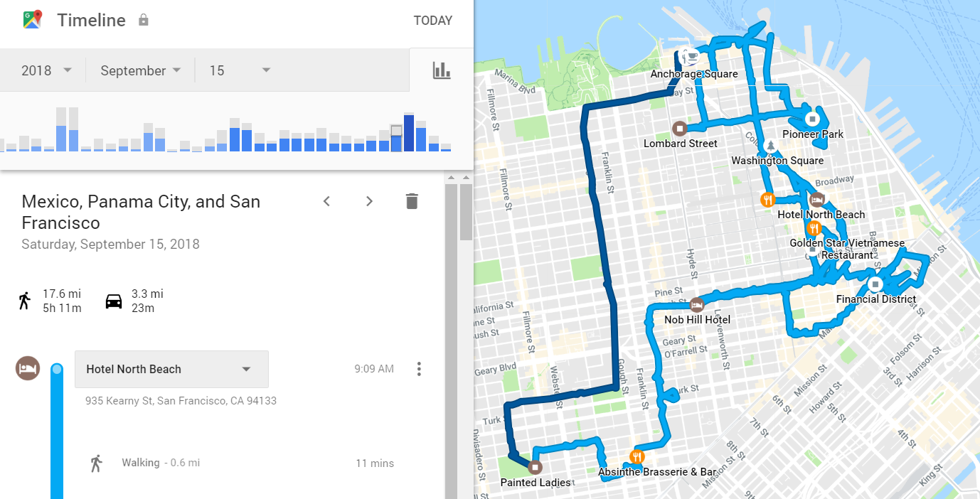Go to previous day with left chevron
The image size is (980, 499).
pos(326,201)
